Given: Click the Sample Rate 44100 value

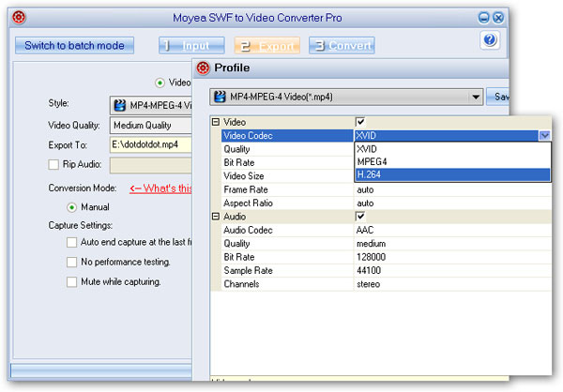Looking at the screenshot, I should point(369,271).
